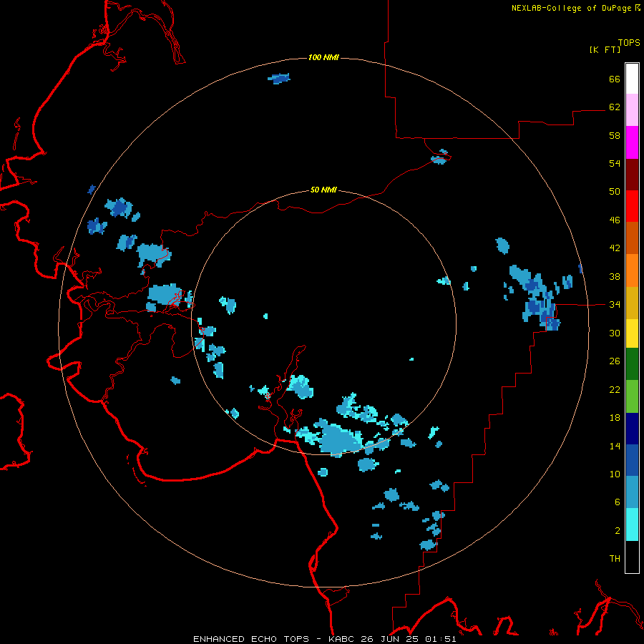Choose the bright red legend color band

point(632,206)
